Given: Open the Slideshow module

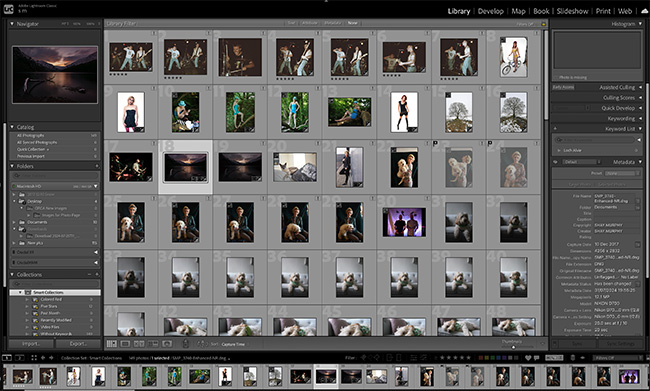Looking at the screenshot, I should [x=572, y=11].
